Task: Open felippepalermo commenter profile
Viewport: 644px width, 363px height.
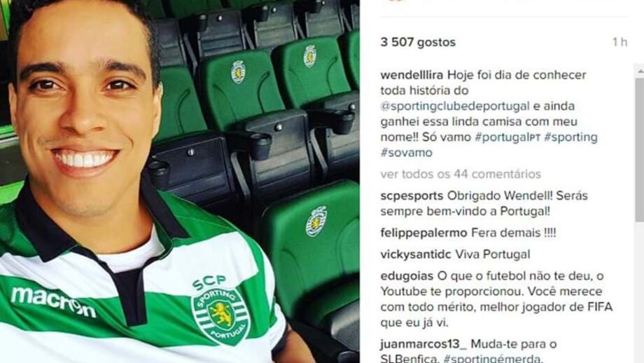Action: 423,233
